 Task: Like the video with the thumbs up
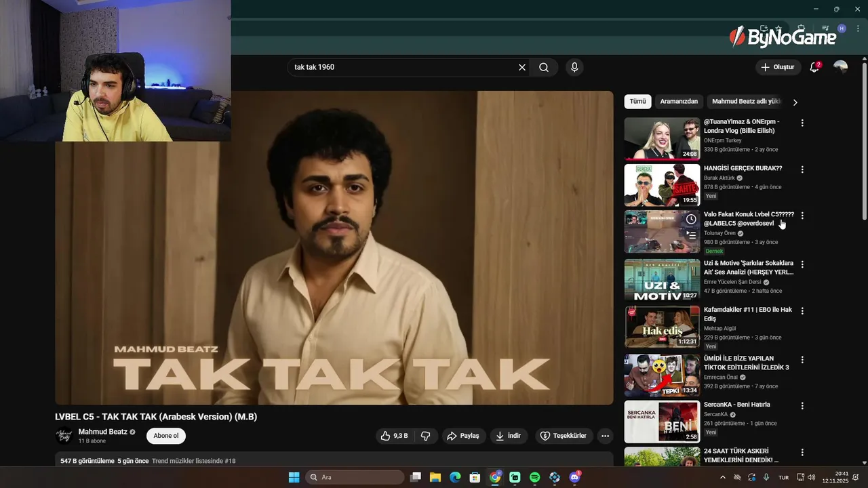[x=395, y=436]
